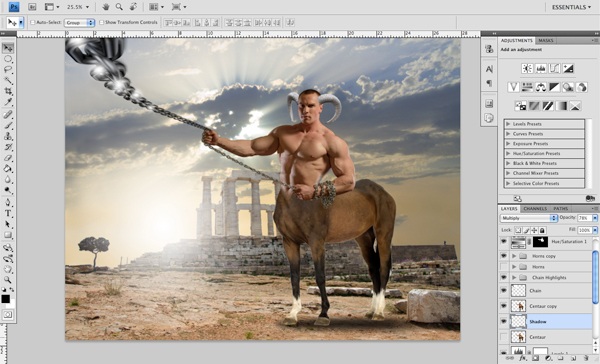
Task: Add a Curves adjustment
Action: 554,69
